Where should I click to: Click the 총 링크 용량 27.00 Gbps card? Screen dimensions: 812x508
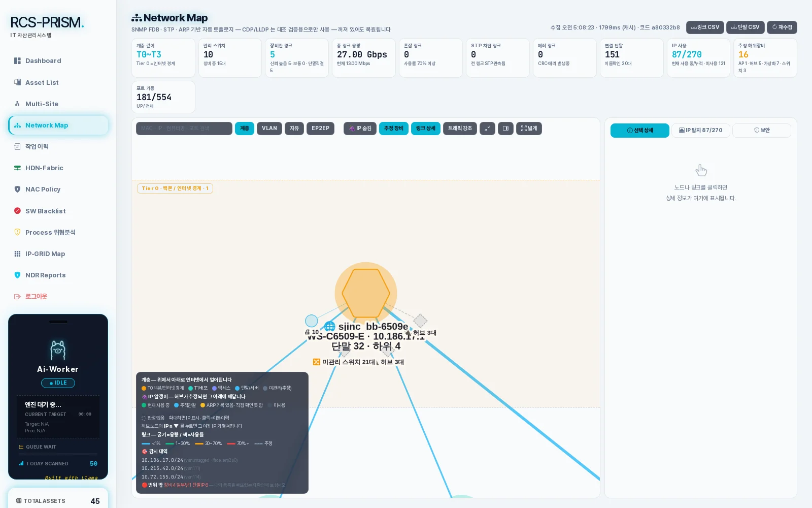364,58
